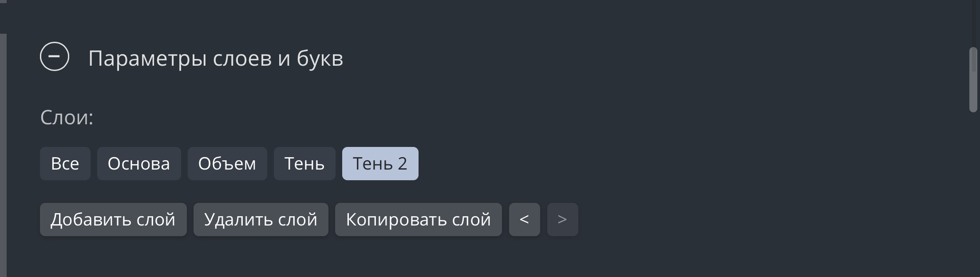Image resolution: width=980 pixels, height=277 pixels.
Task: Remove the selected layer Тень 2
Action: tap(261, 219)
